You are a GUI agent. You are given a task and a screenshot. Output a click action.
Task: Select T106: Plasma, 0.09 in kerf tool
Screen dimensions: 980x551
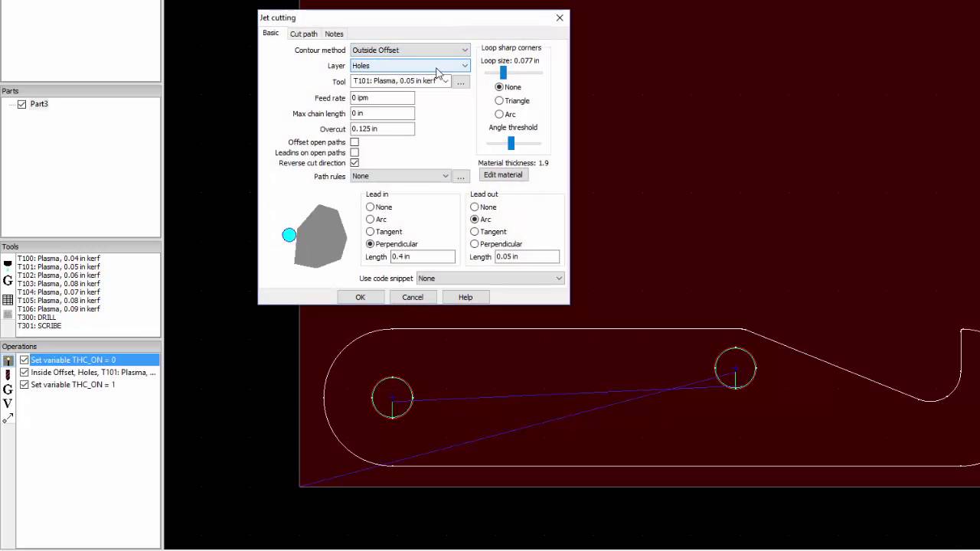tap(59, 309)
